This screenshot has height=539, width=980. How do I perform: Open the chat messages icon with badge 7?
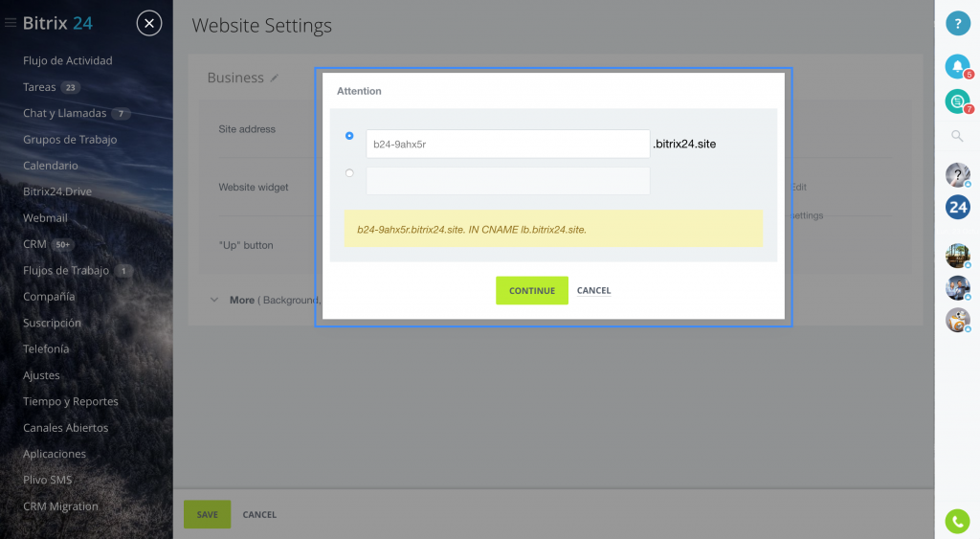957,101
